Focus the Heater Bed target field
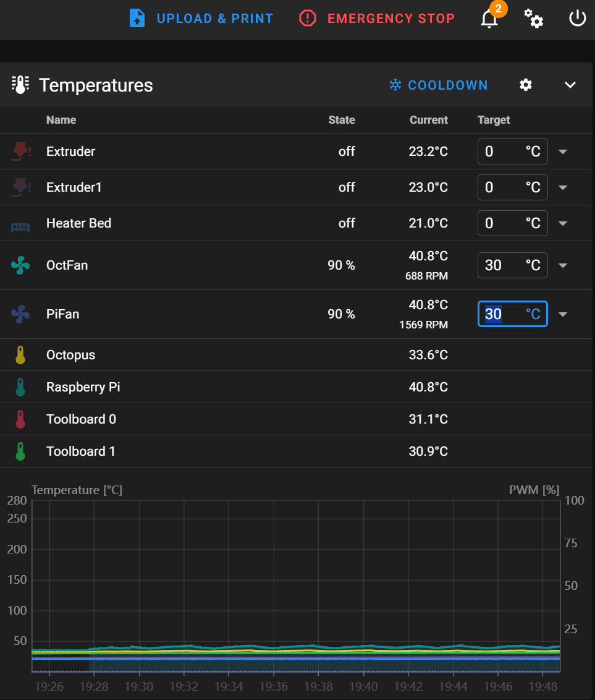The image size is (595, 700). pyautogui.click(x=512, y=223)
